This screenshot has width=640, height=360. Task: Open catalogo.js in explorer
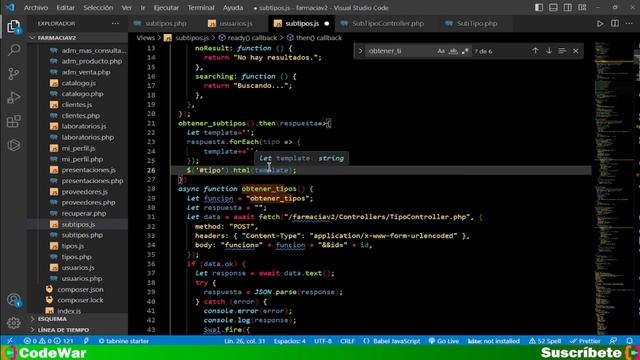[x=78, y=83]
